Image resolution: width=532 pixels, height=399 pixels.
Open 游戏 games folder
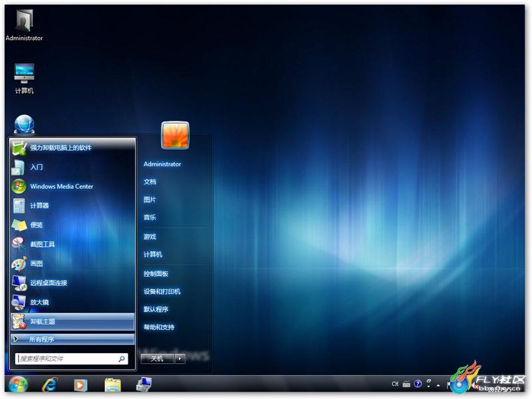click(x=150, y=237)
